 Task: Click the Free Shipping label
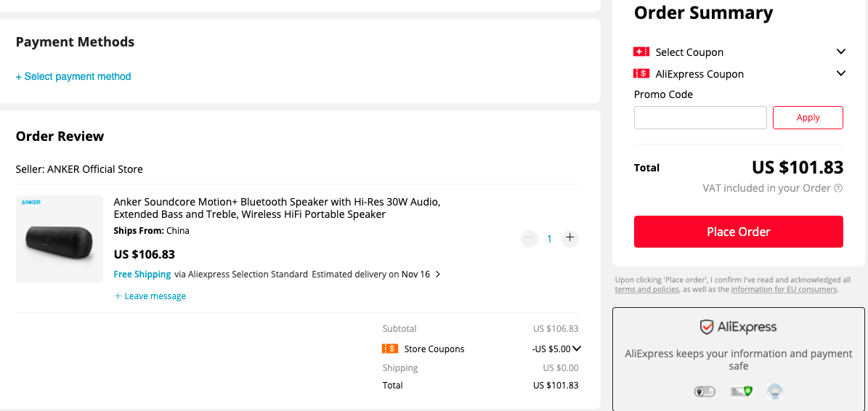[x=142, y=274]
